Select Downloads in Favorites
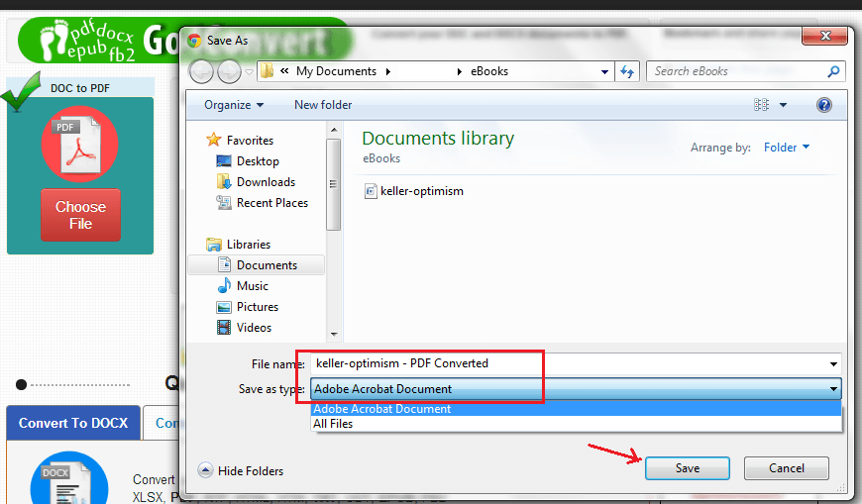Screen dimensions: 862x504 click(x=266, y=182)
